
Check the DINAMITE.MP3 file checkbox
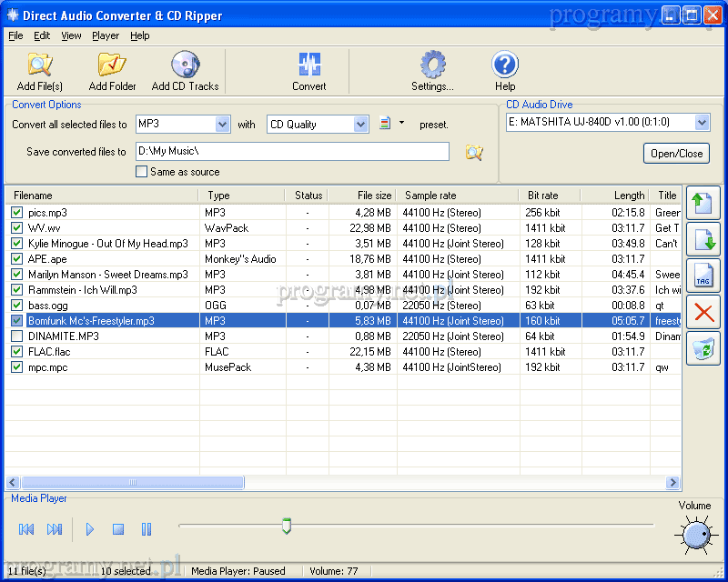click(x=16, y=336)
